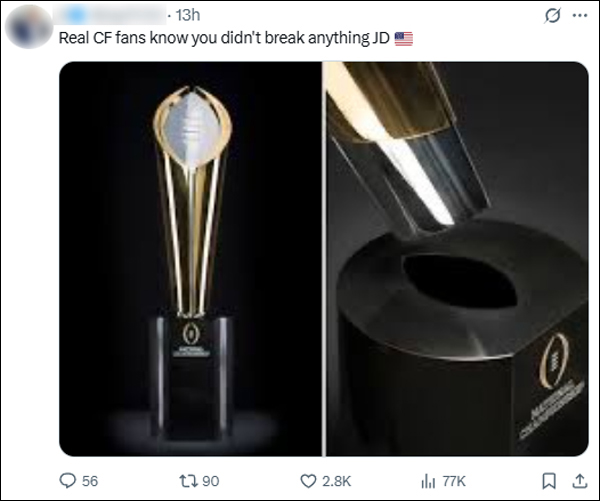This screenshot has height=501, width=600.
Task: Click the 2.8K likes count
Action: pyautogui.click(x=337, y=481)
